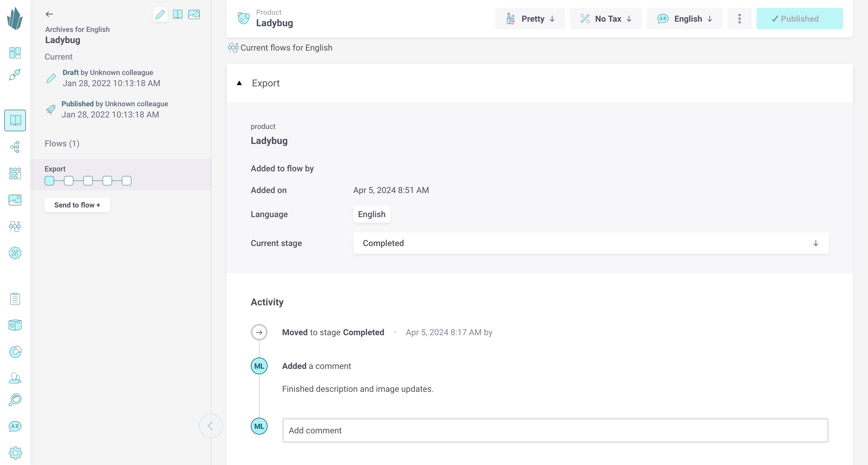The height and width of the screenshot is (465, 868).
Task: Toggle Published status button
Action: (800, 19)
